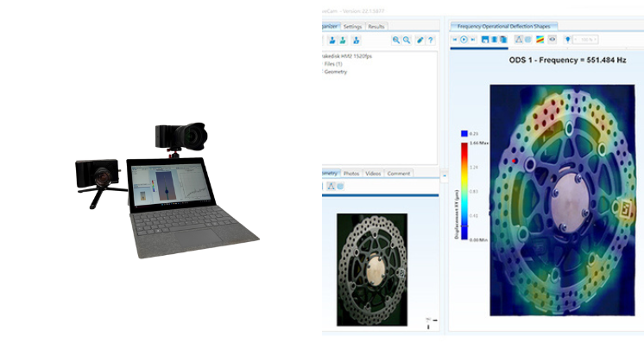Select the Geometry tree item
The width and height of the screenshot is (644, 363).
(x=336, y=72)
